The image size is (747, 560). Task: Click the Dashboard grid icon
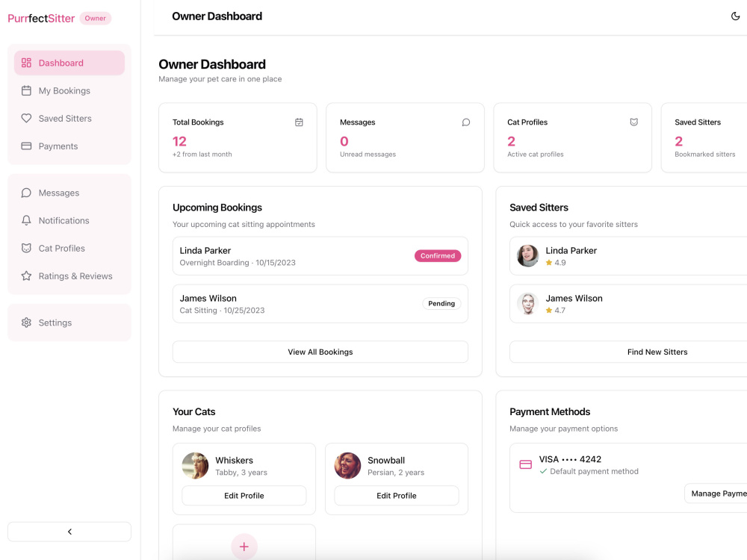[26, 63]
